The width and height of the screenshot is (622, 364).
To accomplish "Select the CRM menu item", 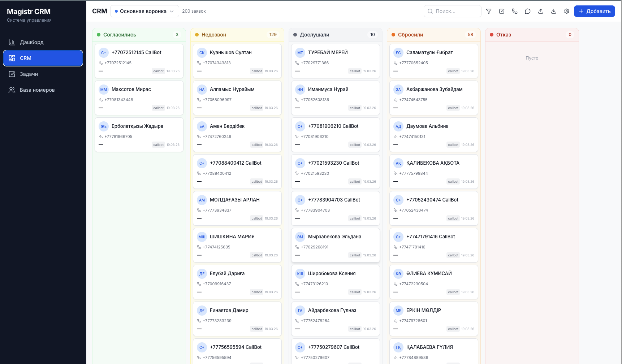I will coord(43,58).
